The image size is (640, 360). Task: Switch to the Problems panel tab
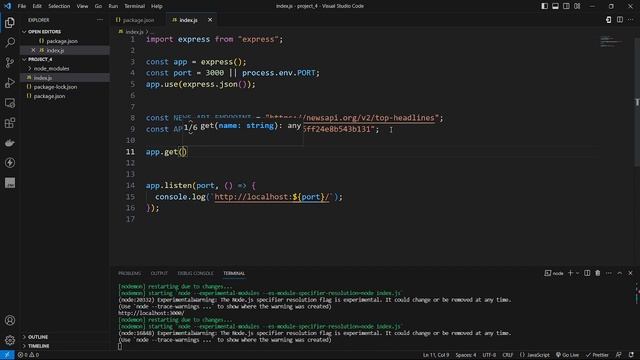pos(129,273)
